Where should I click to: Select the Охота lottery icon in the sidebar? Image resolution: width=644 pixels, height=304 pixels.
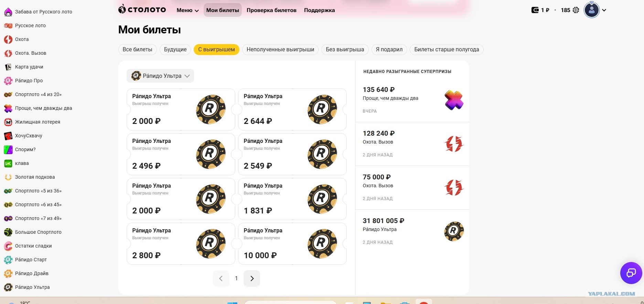(x=8, y=39)
